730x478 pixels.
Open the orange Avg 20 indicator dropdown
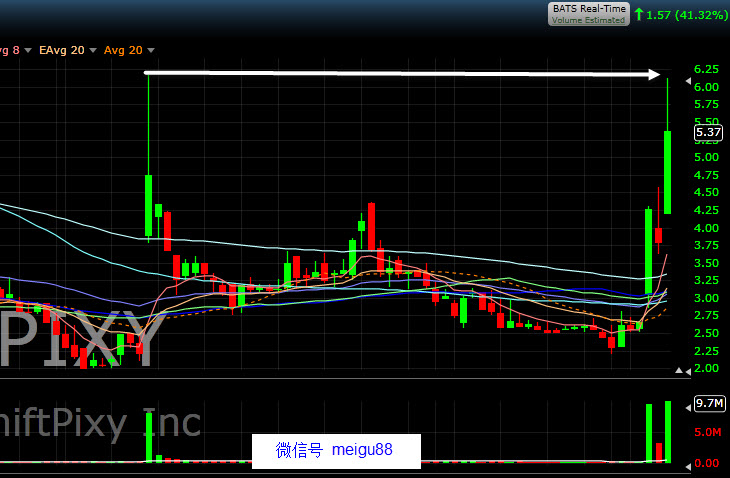pyautogui.click(x=151, y=50)
